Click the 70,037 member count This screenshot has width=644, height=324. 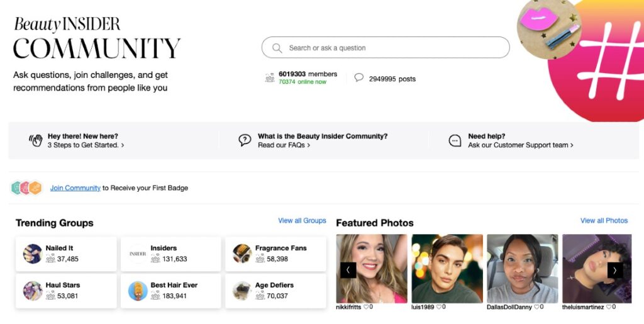pyautogui.click(x=277, y=296)
